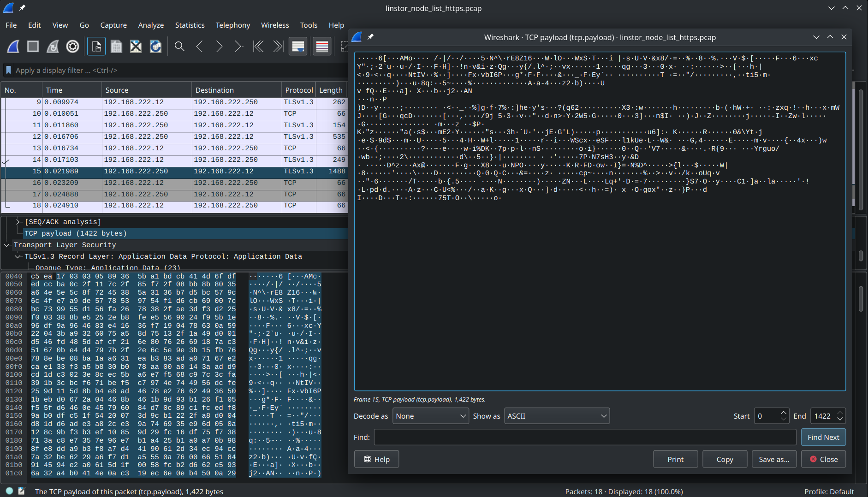Image resolution: width=868 pixels, height=497 pixels.
Task: Open the Statistics menu
Action: point(190,25)
